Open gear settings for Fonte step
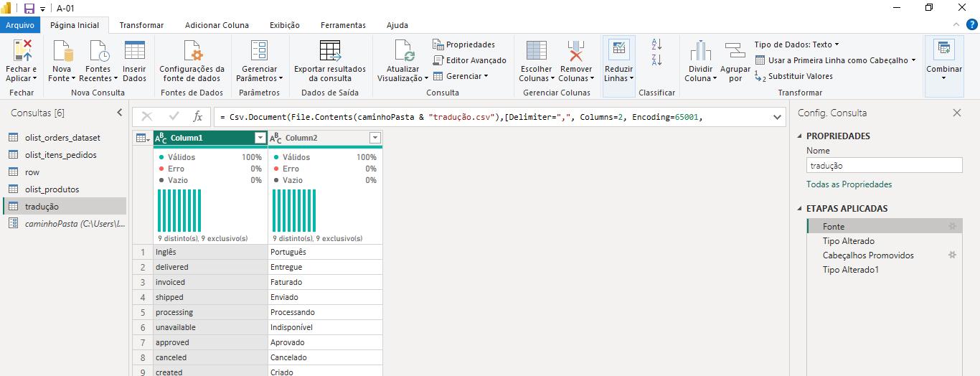This screenshot has height=376, width=980. click(x=953, y=226)
